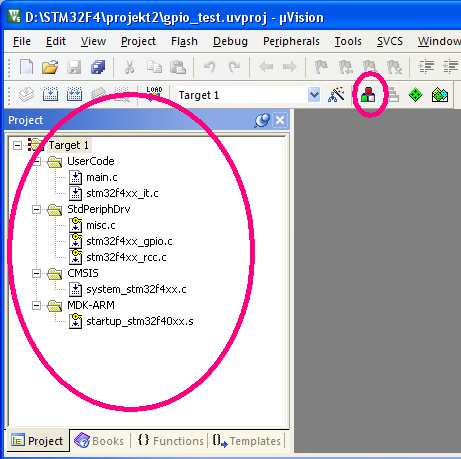
Task: Switch to the Project tab
Action: click(x=37, y=441)
